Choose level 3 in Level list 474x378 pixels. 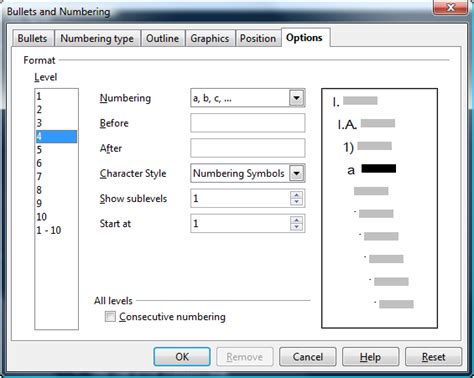click(x=56, y=123)
